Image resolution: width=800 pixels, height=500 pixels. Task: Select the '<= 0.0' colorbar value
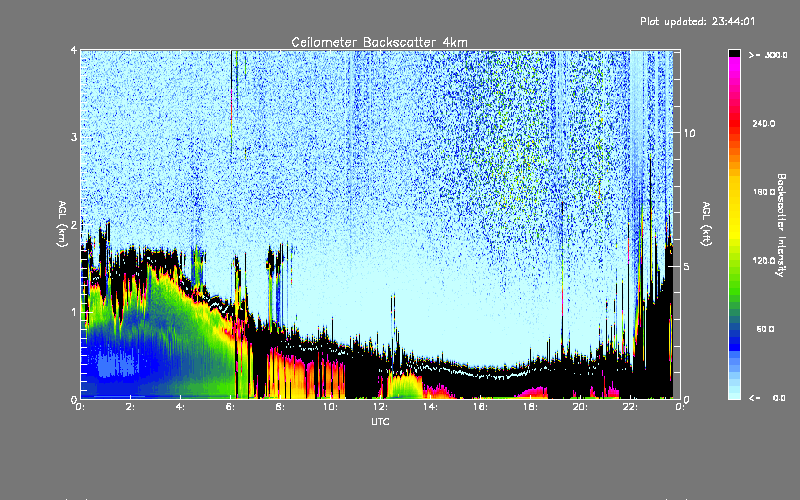point(767,398)
